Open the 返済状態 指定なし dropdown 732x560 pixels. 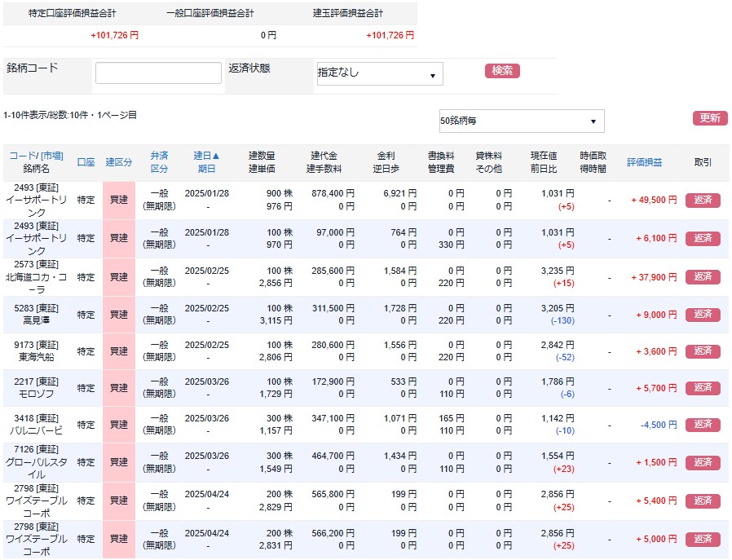(x=380, y=73)
